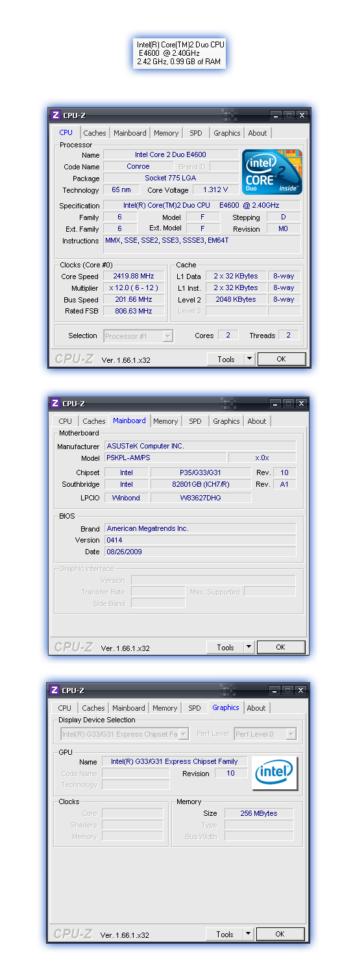The width and height of the screenshot is (353, 980).
Task: Close the Graphics CPU-Z window
Action: [300, 691]
